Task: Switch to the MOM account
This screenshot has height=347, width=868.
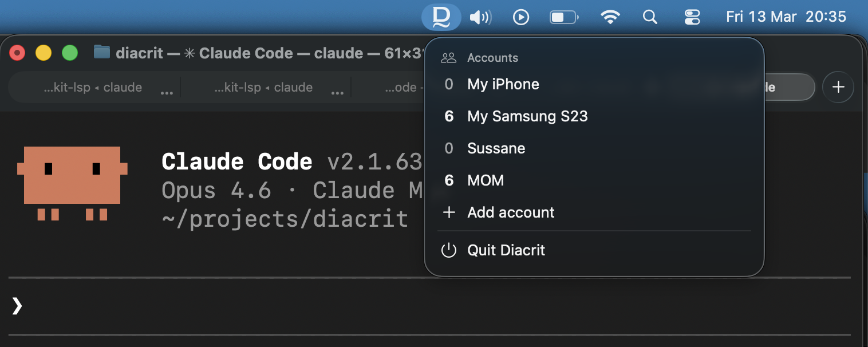Action: [486, 180]
